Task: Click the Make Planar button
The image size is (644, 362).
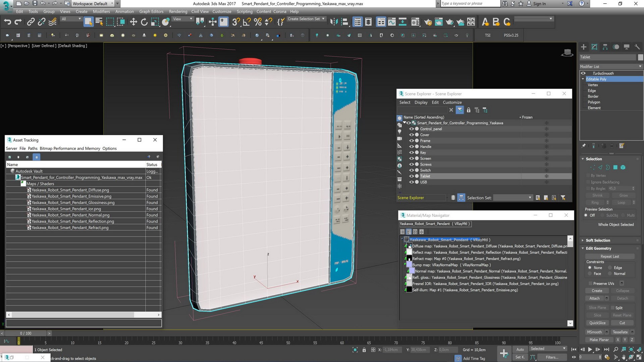Action: point(599,340)
